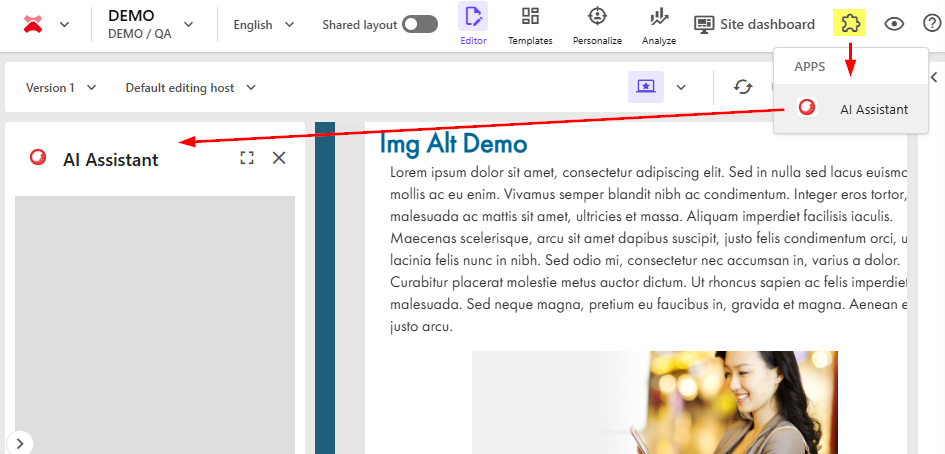Viewport: 945px width, 454px height.
Task: Close the AI Assistant panel
Action: click(x=279, y=158)
